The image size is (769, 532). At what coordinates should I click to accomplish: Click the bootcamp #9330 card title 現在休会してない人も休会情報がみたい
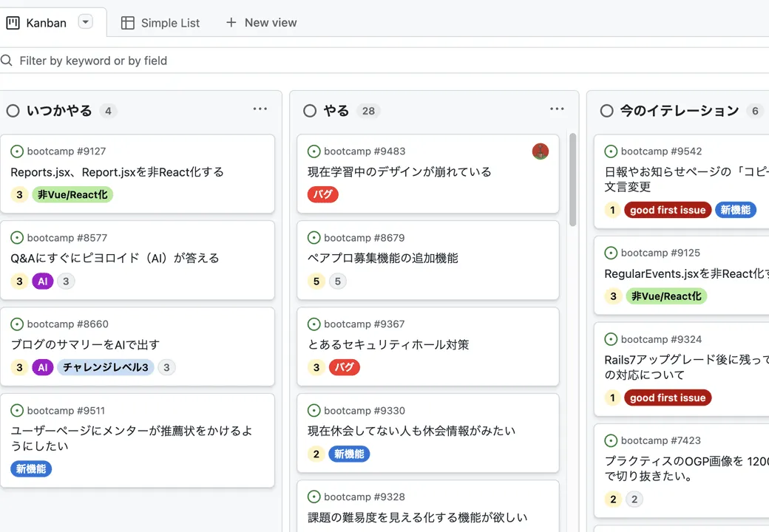(x=411, y=431)
